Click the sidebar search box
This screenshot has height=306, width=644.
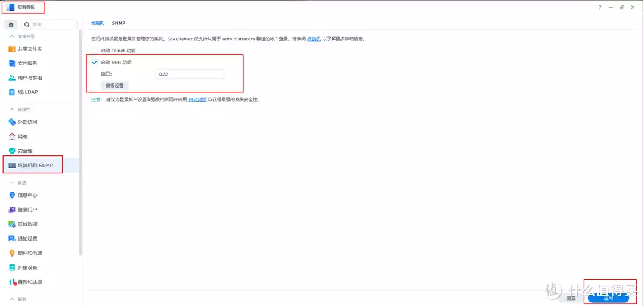(x=49, y=24)
